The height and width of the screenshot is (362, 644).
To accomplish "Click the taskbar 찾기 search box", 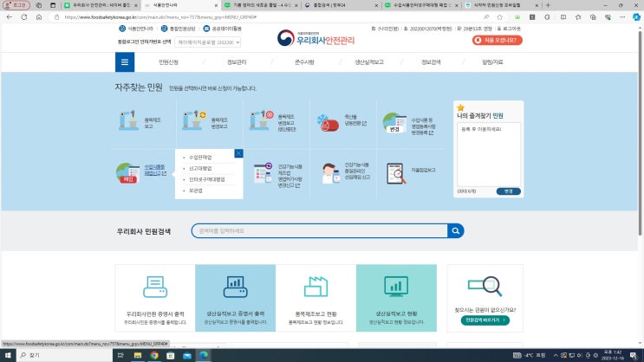I will 64,355.
